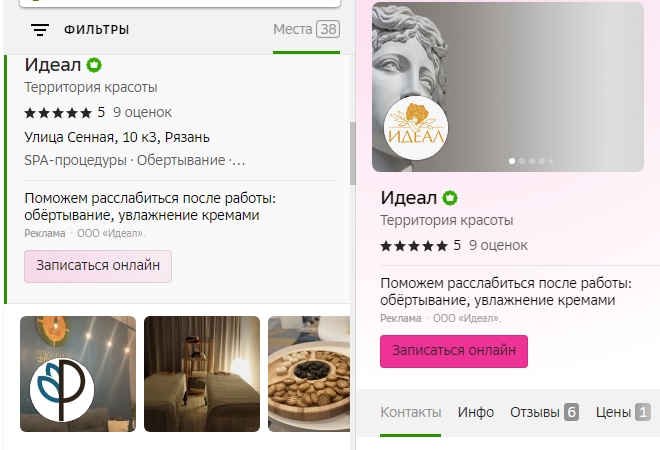660x450 pixels.
Task: Click green verified badge in list card
Action: pyautogui.click(x=94, y=65)
